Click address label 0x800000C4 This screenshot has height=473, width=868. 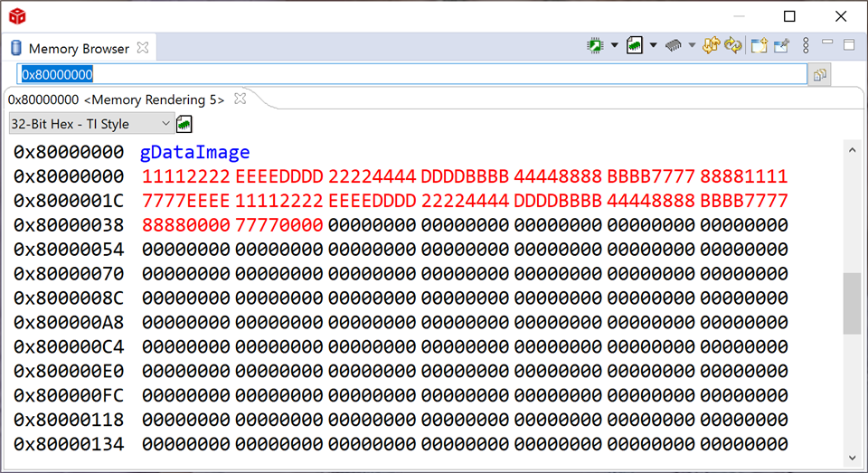point(69,346)
